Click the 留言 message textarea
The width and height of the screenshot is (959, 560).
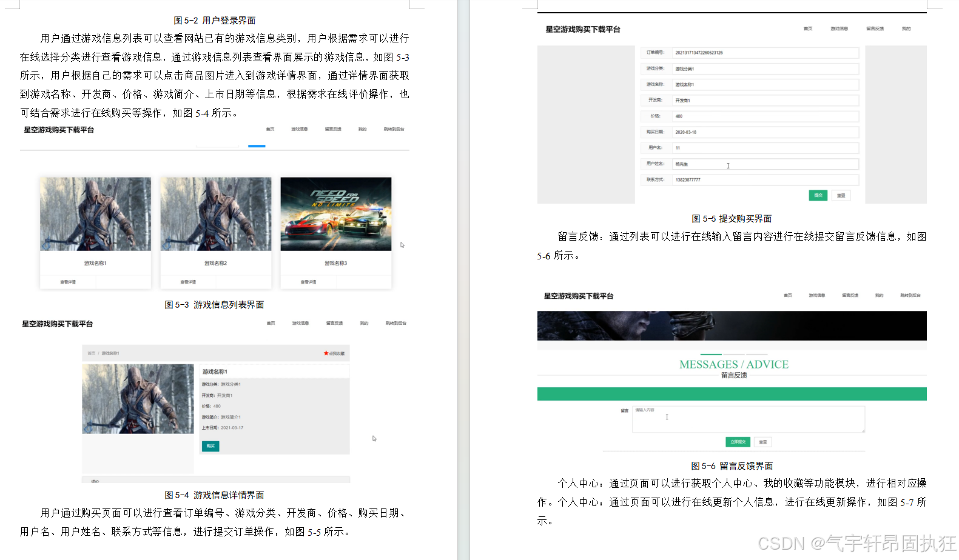pos(749,419)
